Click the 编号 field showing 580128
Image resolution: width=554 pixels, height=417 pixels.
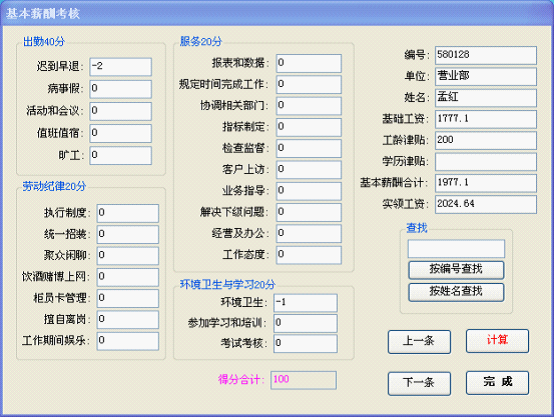tap(486, 55)
